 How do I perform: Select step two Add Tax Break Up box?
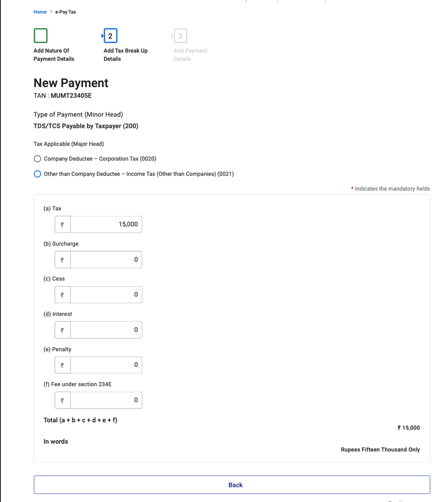(110, 35)
